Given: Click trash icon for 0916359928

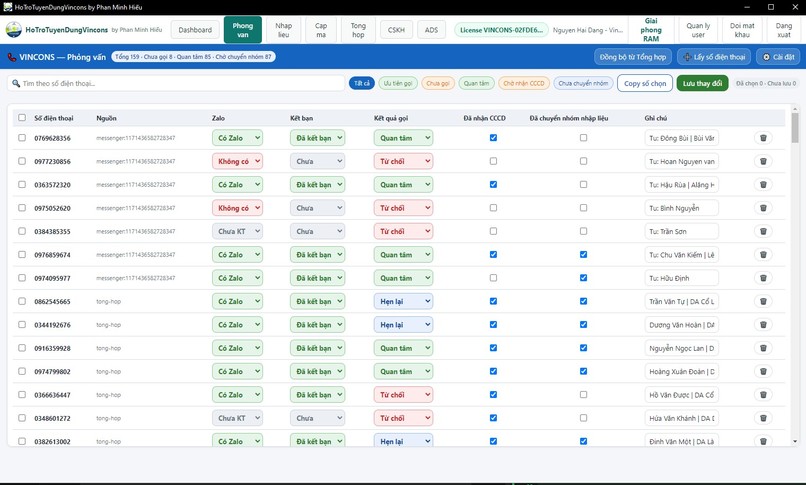Looking at the screenshot, I should [763, 348].
